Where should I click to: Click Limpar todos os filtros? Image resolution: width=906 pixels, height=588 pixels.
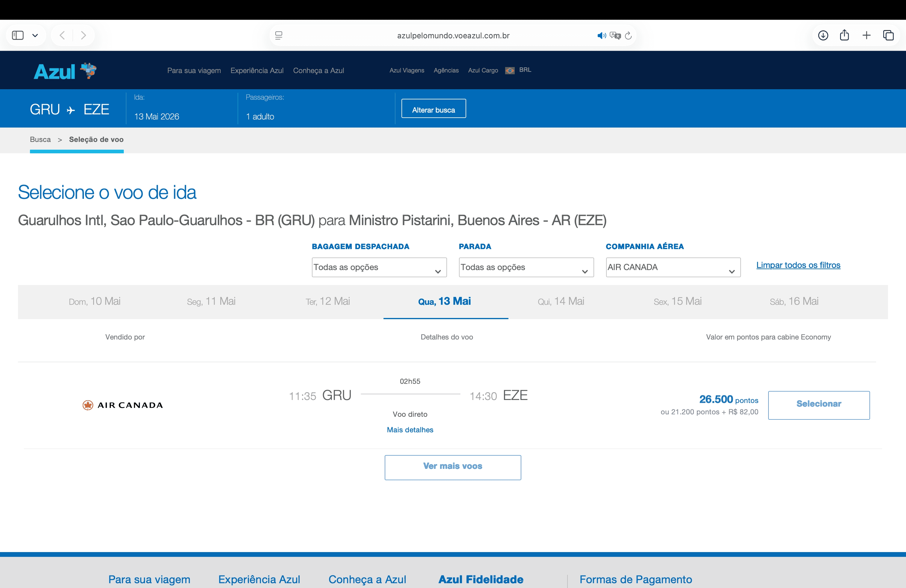798,265
